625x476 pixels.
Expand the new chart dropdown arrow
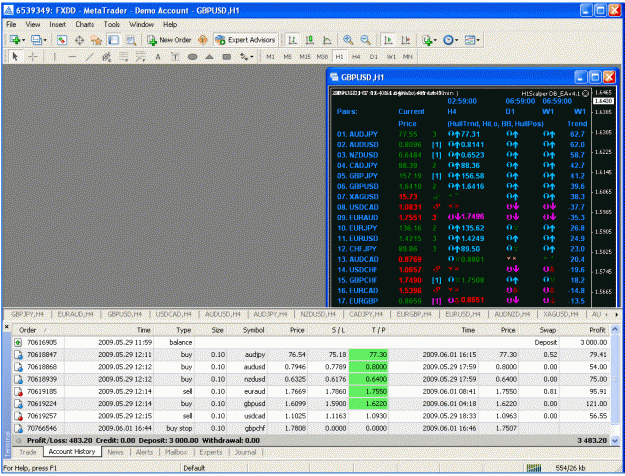coord(24,40)
